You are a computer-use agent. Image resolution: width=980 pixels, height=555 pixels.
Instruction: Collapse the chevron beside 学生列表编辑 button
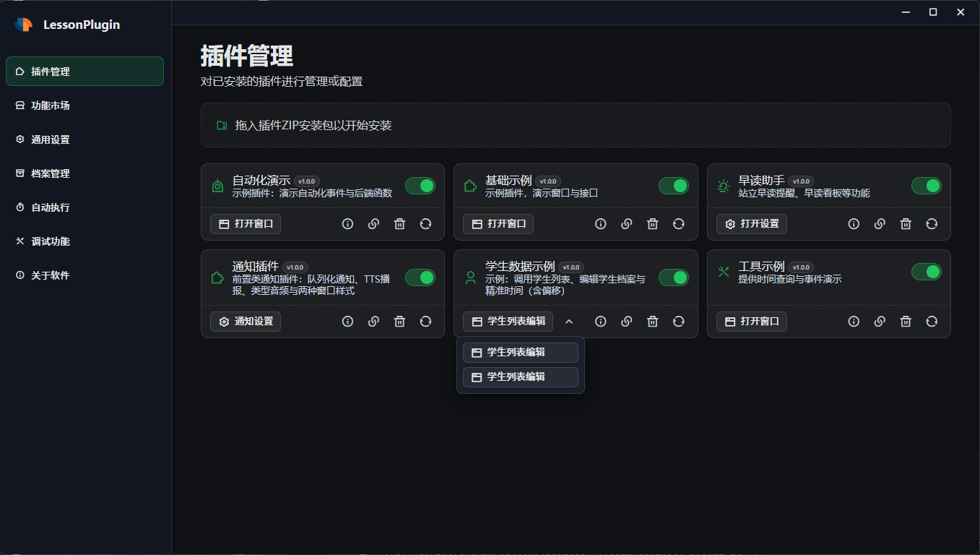(568, 322)
